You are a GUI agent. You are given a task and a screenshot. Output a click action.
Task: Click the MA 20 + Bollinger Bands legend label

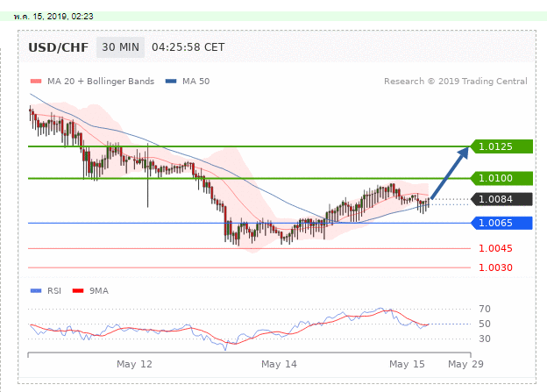(x=101, y=82)
